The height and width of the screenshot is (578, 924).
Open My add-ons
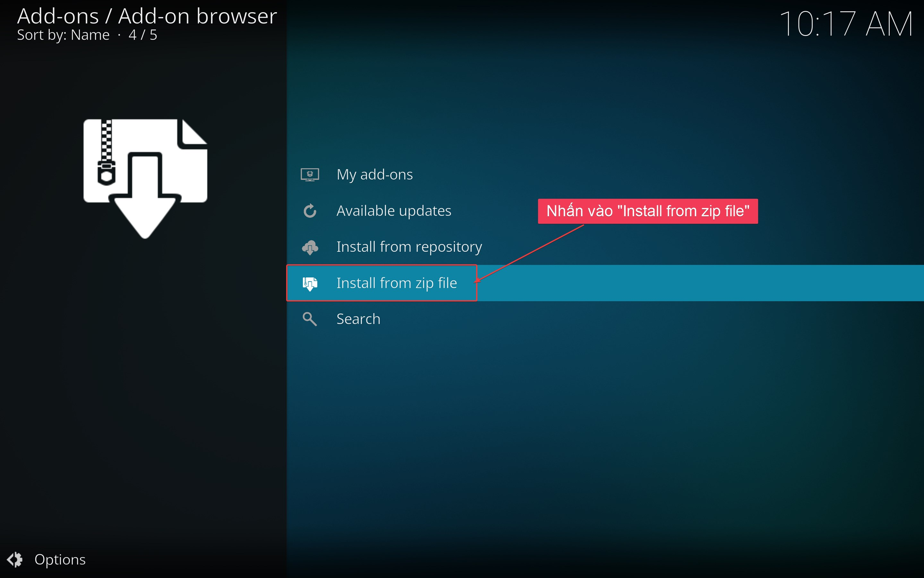tap(605, 175)
